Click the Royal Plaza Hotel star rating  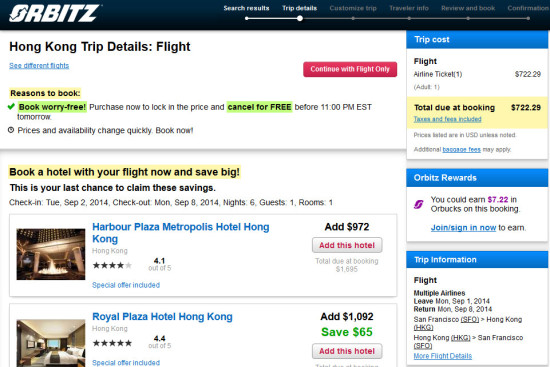coord(112,343)
